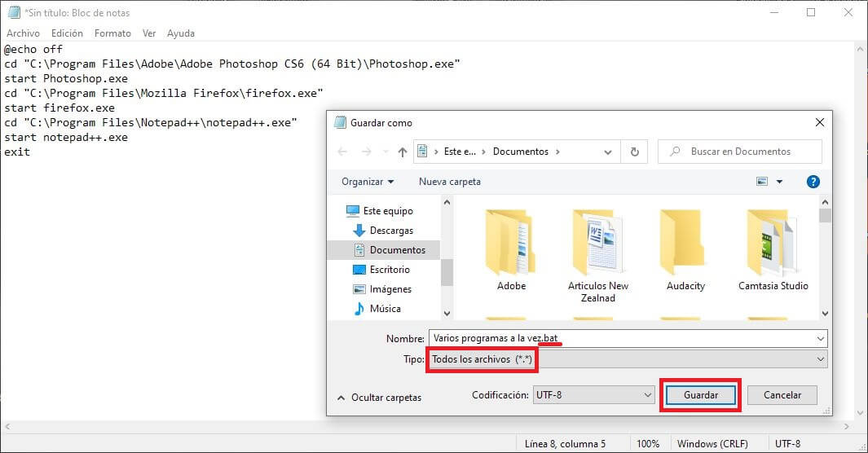Select Este equipo in the navigation tree

point(380,211)
